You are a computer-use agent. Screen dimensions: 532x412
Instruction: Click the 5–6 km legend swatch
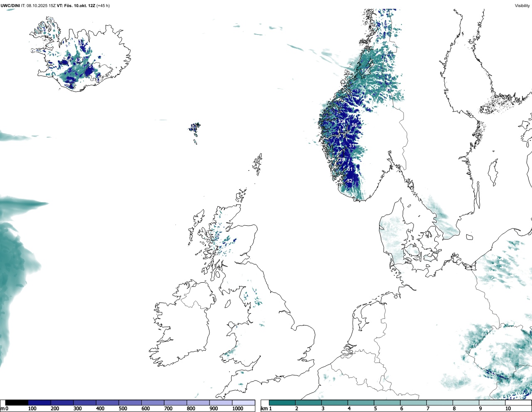pos(387,402)
